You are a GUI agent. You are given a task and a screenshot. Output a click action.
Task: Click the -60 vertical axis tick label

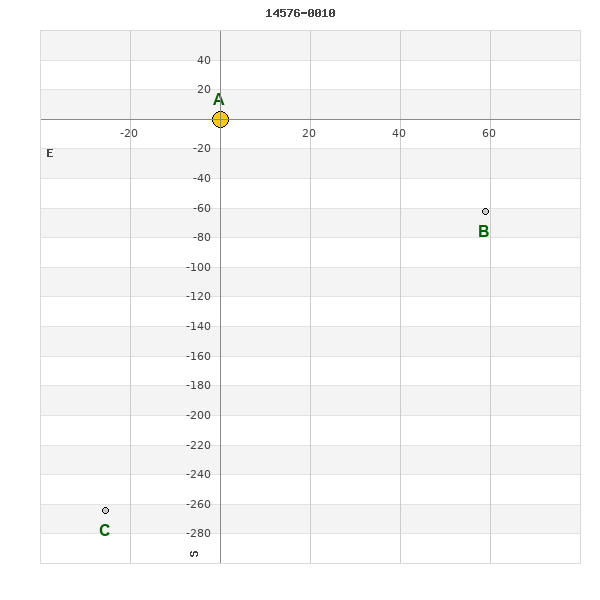point(202,208)
